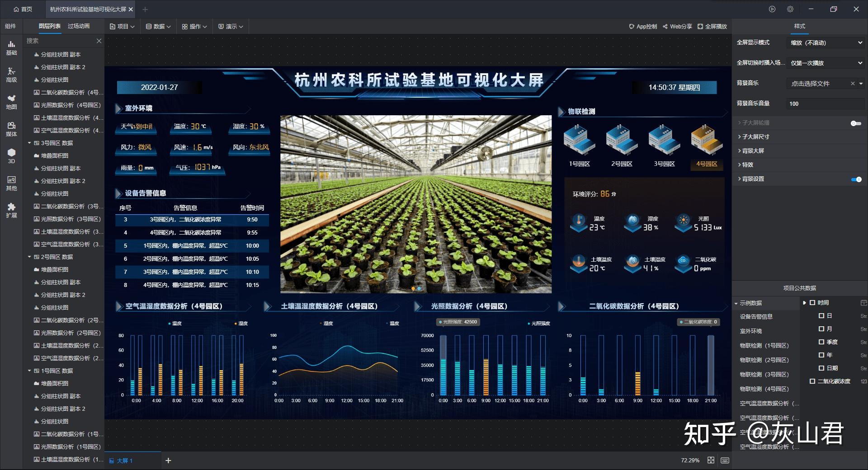
Task: Click the 土壤湿度 icon in environment panel
Action: [x=633, y=263]
